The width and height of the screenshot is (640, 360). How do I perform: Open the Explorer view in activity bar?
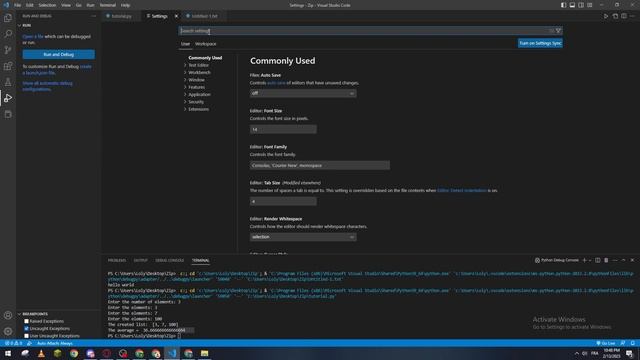coord(8,18)
